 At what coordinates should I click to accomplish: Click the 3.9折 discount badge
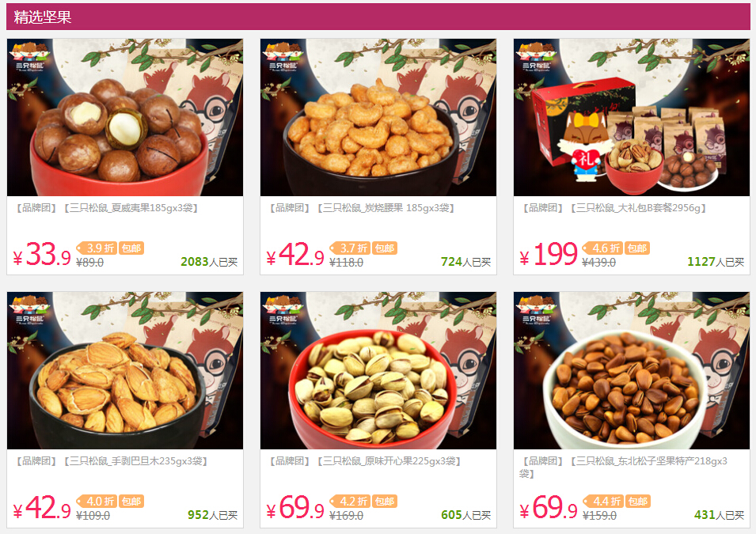97,248
